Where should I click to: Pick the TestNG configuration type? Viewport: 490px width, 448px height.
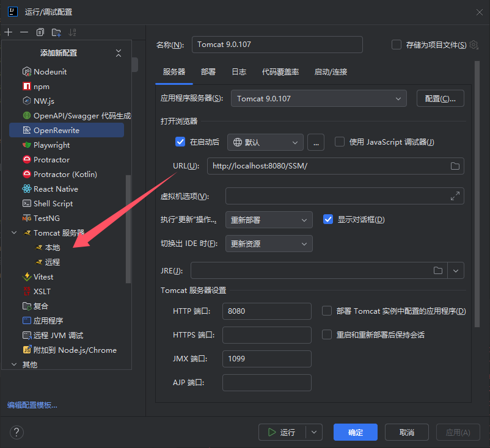tap(67, 219)
